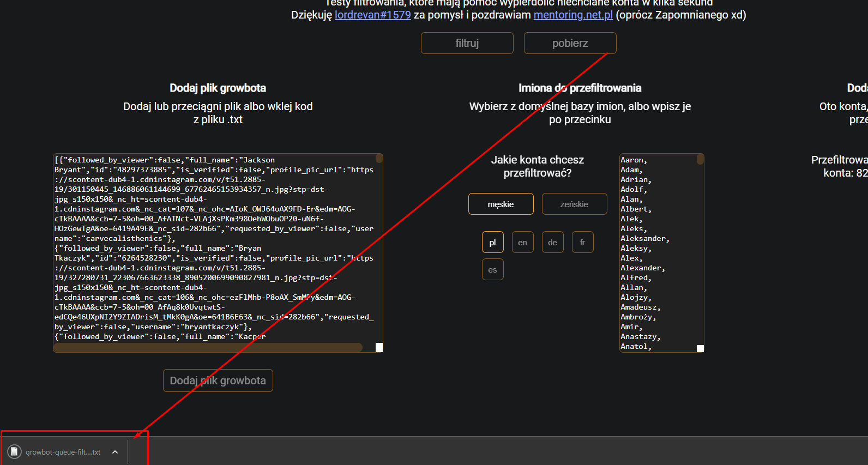
Task: Click the names list vertical scrollbar thumb
Action: click(700, 159)
